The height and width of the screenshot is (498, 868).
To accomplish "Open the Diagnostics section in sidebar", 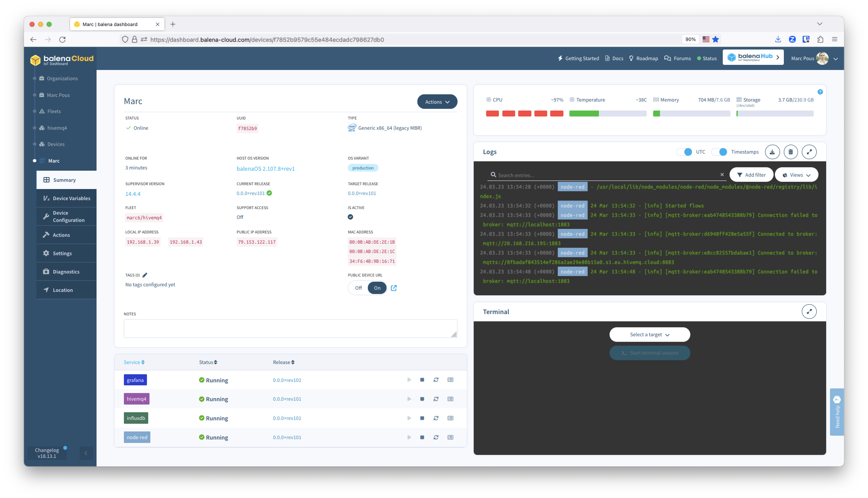I will (66, 271).
